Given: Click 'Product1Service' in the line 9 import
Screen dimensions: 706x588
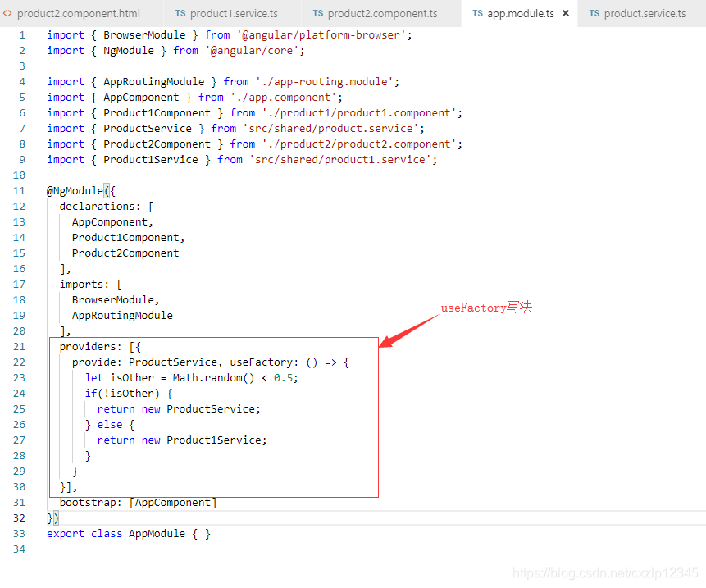Looking at the screenshot, I should pos(150,160).
